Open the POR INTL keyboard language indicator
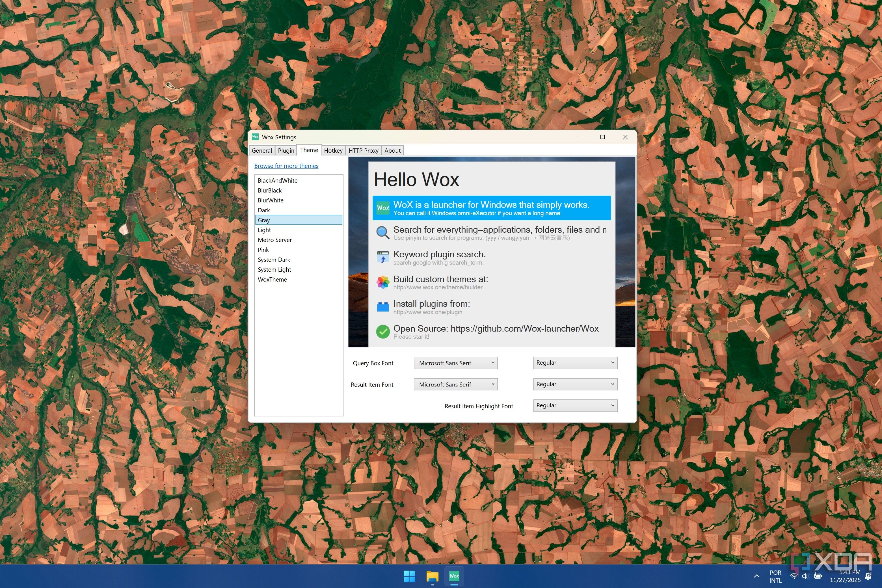This screenshot has width=882, height=588. [775, 576]
